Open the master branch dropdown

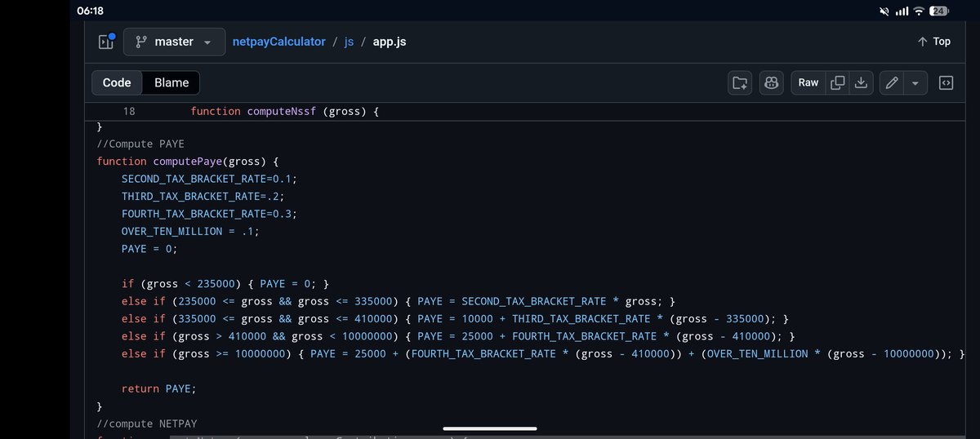[x=174, y=42]
